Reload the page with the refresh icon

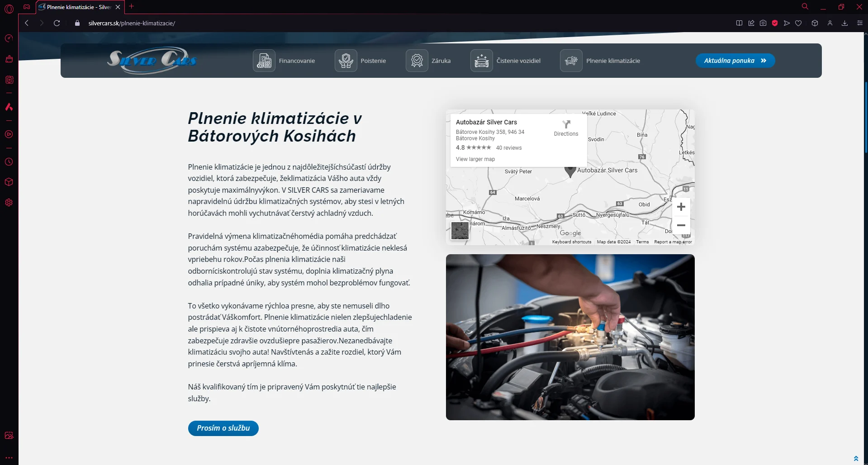(x=57, y=23)
